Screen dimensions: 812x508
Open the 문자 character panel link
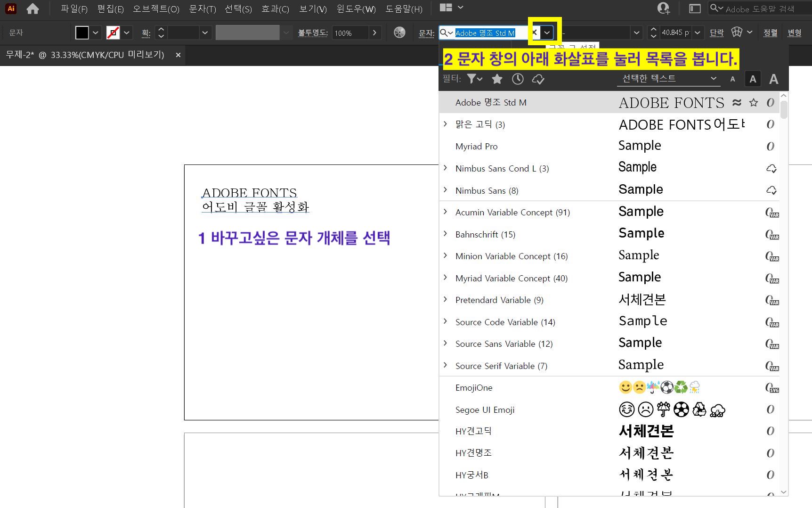pos(426,33)
